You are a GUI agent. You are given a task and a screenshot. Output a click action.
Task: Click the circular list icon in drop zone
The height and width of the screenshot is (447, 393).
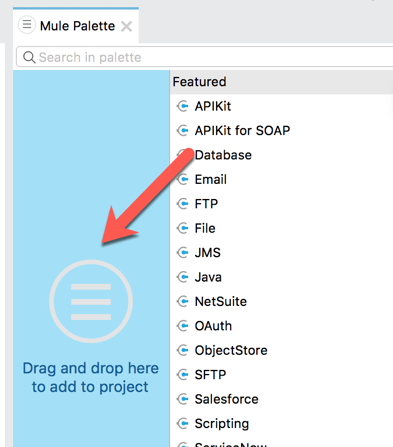click(x=91, y=301)
